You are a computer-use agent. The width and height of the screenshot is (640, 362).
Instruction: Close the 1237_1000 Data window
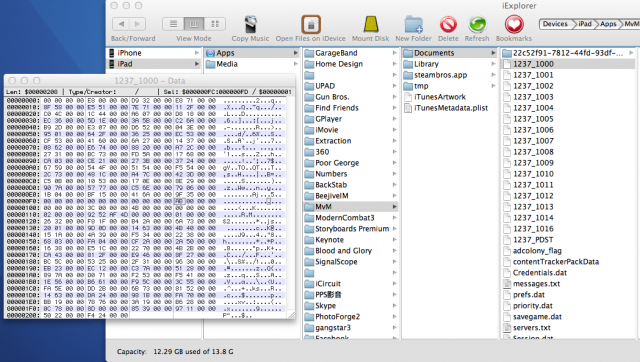[x=12, y=81]
